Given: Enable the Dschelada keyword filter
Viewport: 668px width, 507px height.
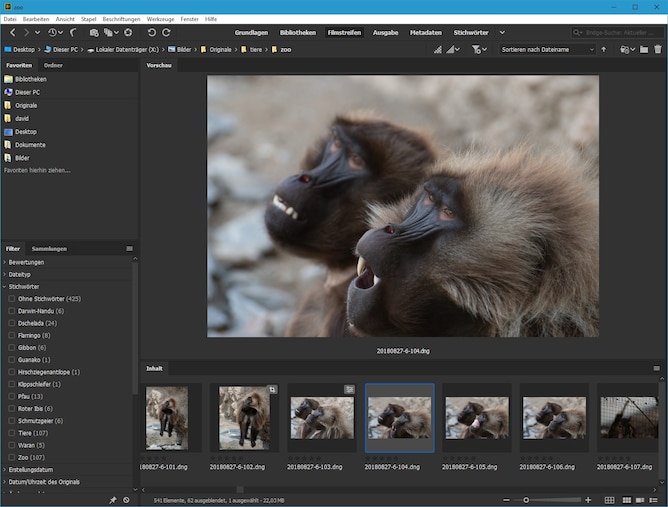Looking at the screenshot, I should 12,323.
